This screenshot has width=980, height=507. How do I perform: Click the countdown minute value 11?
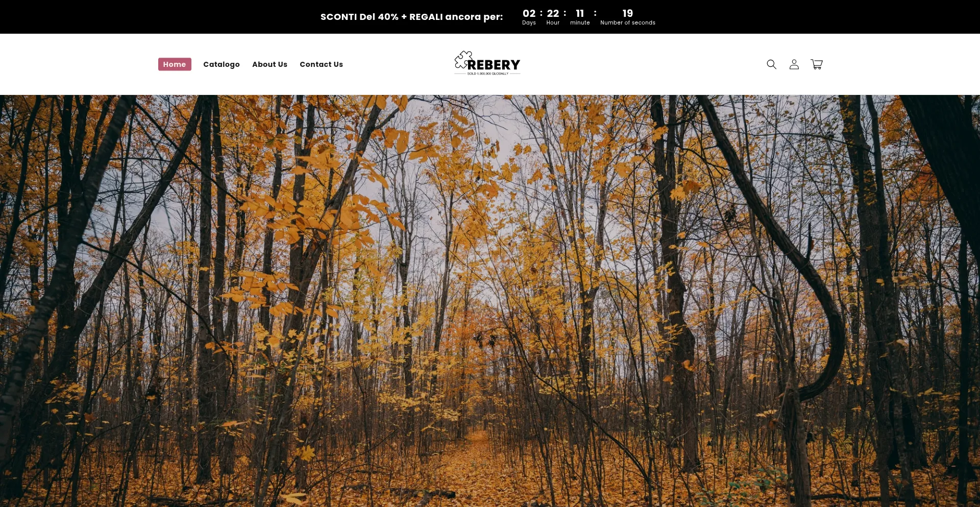[x=580, y=13]
